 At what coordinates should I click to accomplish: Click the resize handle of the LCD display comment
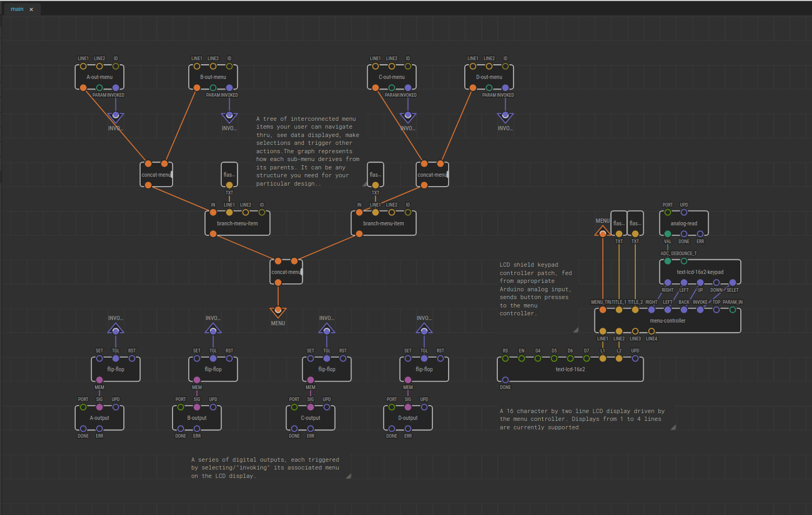(673, 427)
